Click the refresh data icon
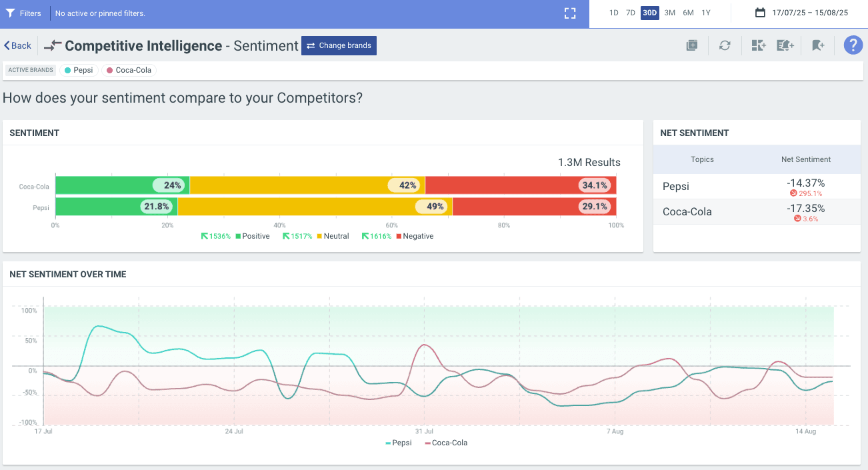 725,45
